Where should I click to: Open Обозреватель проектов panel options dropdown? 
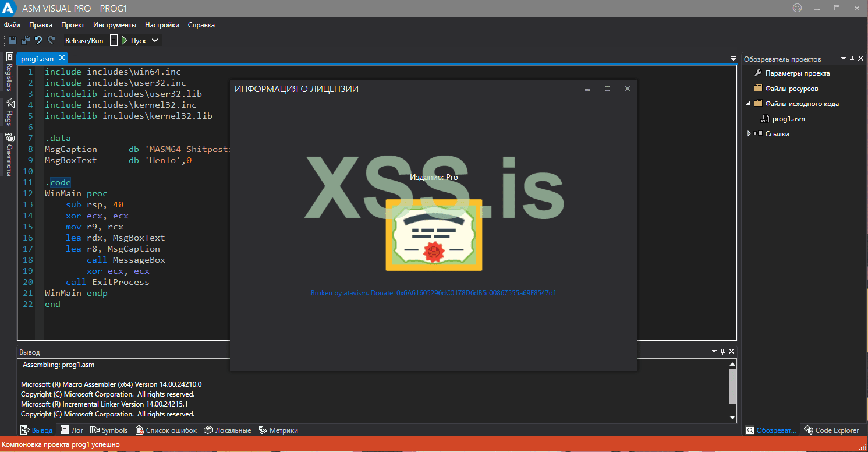pos(842,59)
